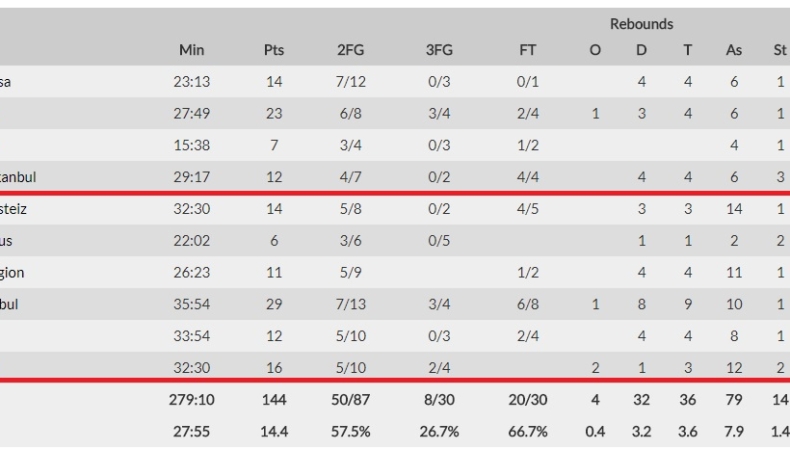Click the Rebounds group header
Viewport: 790px width, 450px height.
(641, 24)
